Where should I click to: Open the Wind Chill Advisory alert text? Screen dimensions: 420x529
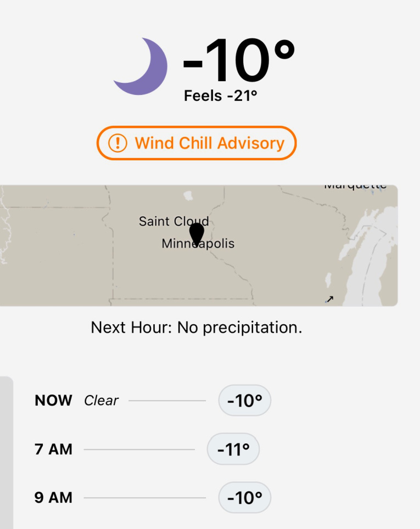(x=210, y=143)
